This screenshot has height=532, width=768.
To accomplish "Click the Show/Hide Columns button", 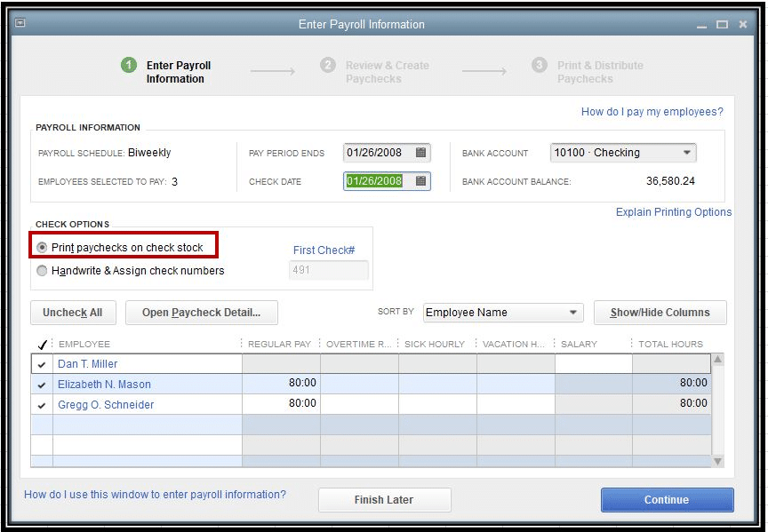I will coord(660,313).
